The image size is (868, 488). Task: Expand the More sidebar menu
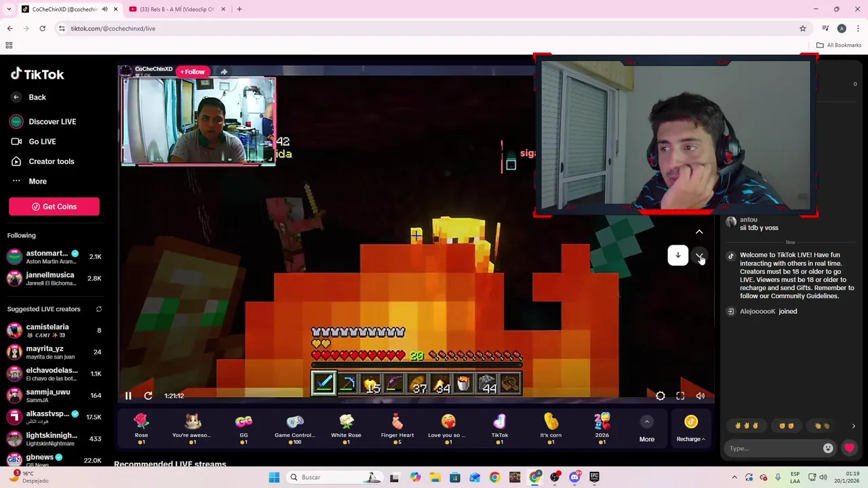pos(29,181)
